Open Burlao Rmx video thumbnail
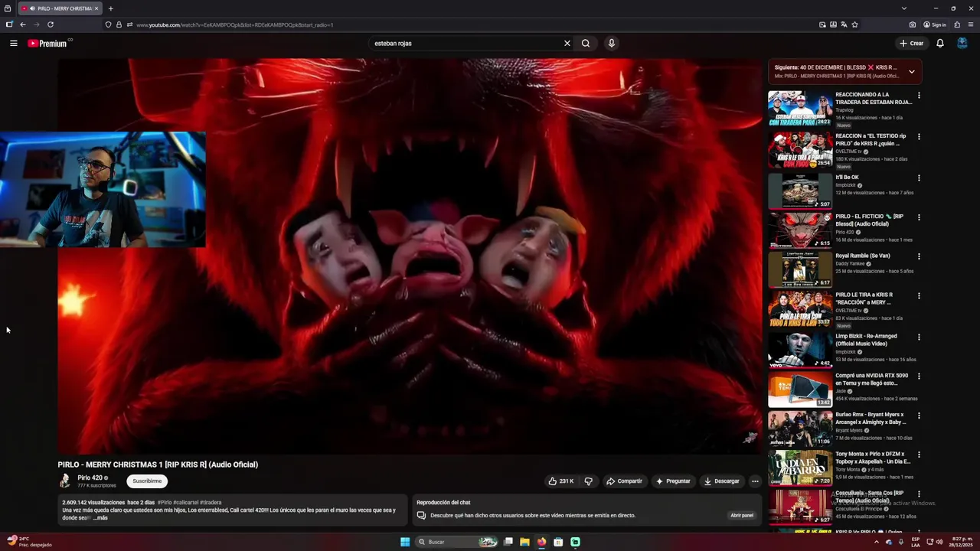The image size is (980, 551). click(800, 429)
